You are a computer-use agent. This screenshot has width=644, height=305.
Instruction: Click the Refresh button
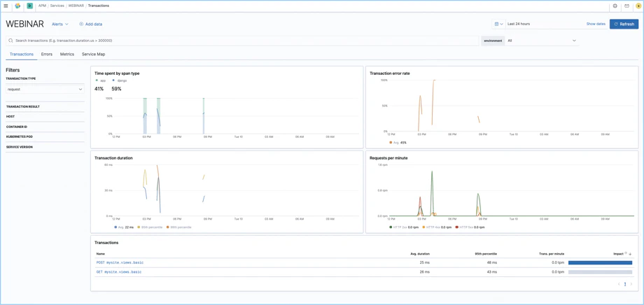pos(624,24)
